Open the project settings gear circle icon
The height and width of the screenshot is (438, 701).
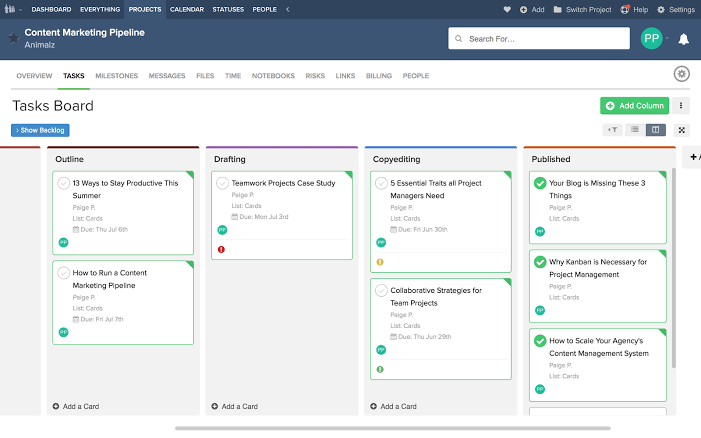click(682, 74)
